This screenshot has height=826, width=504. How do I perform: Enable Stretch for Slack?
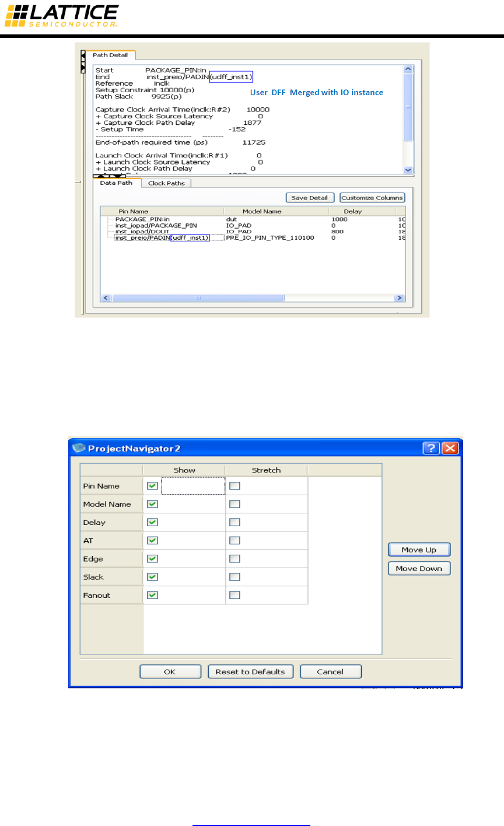[x=235, y=577]
